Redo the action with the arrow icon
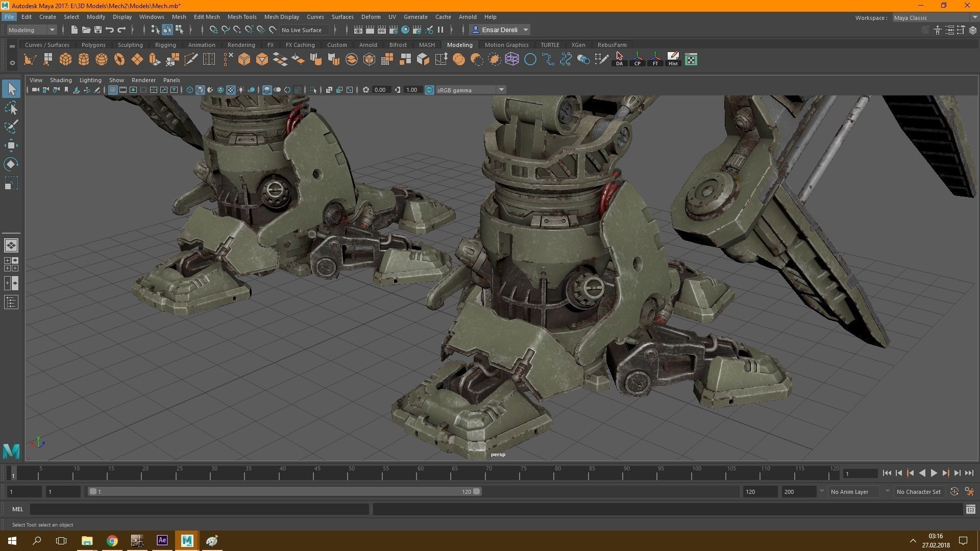This screenshot has width=980, height=551. pos(121,30)
